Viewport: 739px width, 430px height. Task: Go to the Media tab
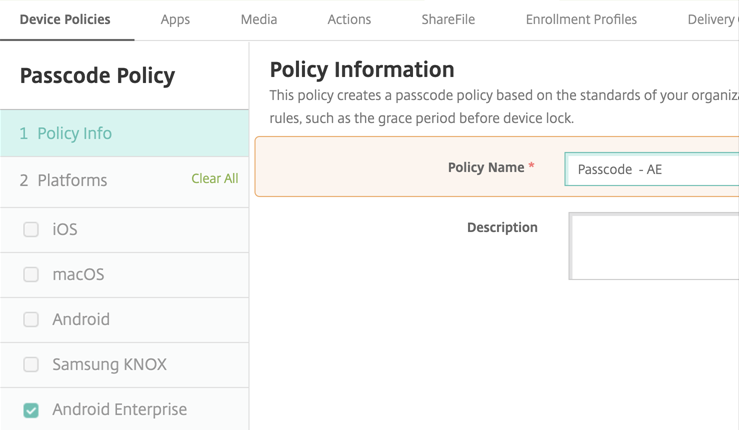(x=259, y=19)
